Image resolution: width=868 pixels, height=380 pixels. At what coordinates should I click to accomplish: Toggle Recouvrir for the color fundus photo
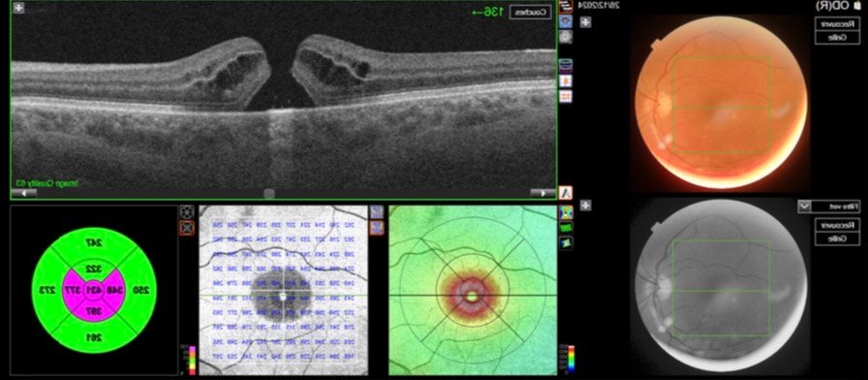point(837,24)
